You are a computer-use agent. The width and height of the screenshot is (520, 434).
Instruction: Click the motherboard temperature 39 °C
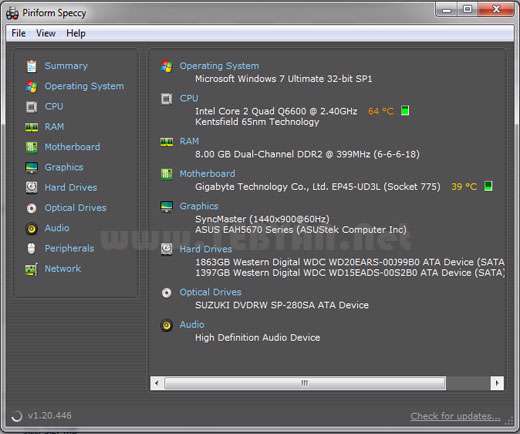[464, 186]
